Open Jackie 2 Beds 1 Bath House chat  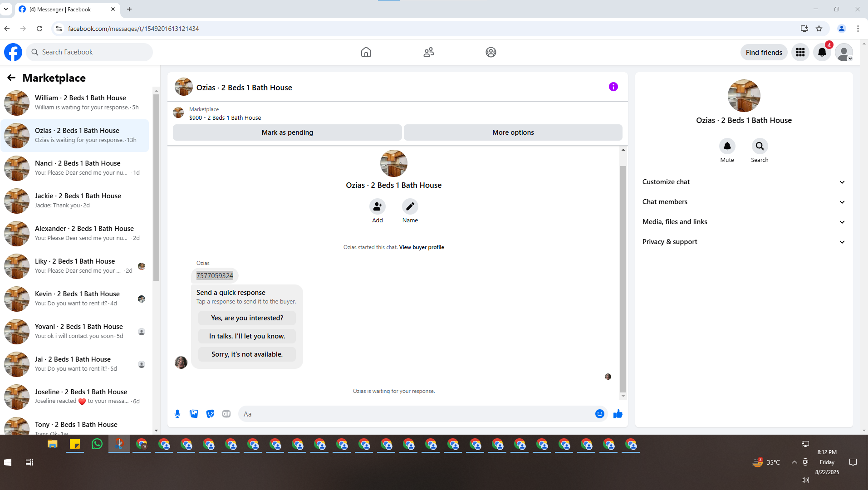coord(75,201)
